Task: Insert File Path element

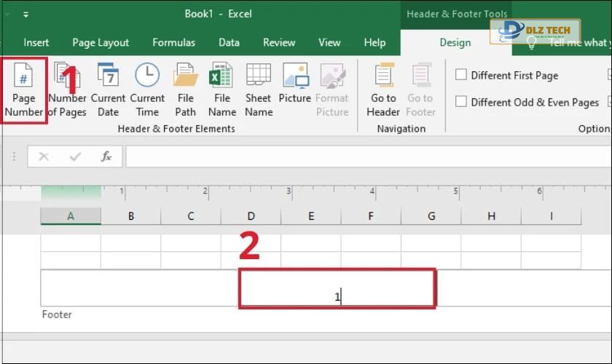Action: tap(185, 90)
